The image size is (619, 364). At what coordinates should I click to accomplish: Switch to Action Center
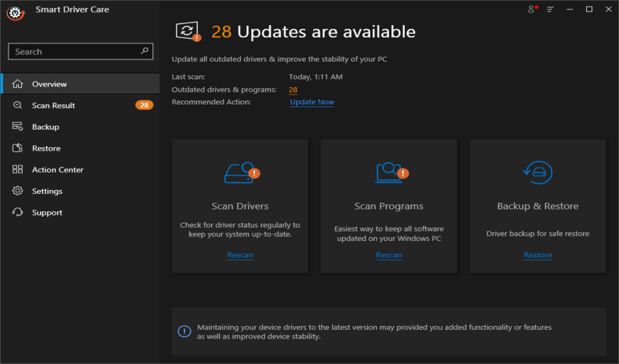[81, 170]
